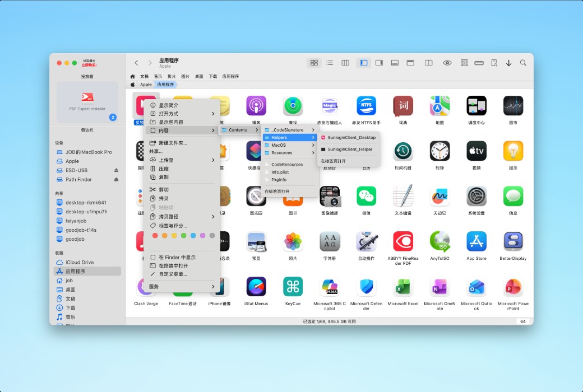Open PDF Expert Installer in drop stack
The width and height of the screenshot is (583, 392).
coord(87,102)
